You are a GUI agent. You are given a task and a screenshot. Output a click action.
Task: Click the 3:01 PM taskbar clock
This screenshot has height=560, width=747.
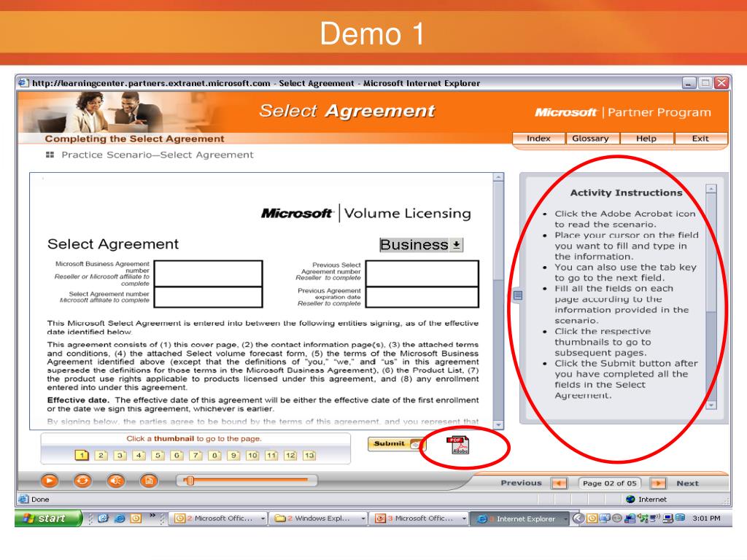coord(706,518)
